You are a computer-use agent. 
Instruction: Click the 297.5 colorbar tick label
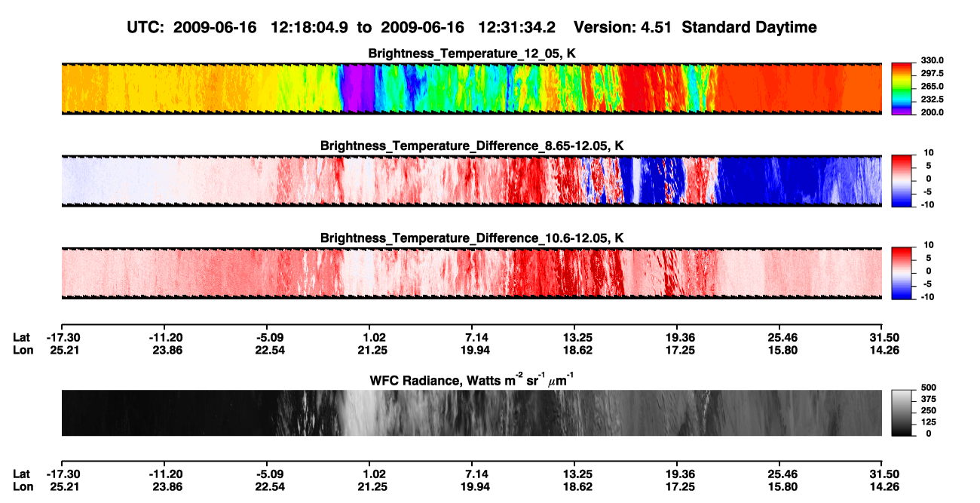[930, 73]
